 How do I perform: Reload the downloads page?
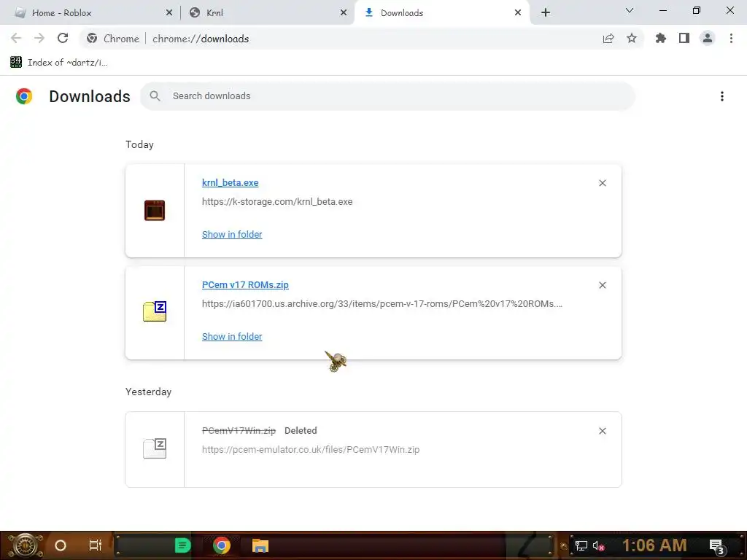tap(63, 38)
